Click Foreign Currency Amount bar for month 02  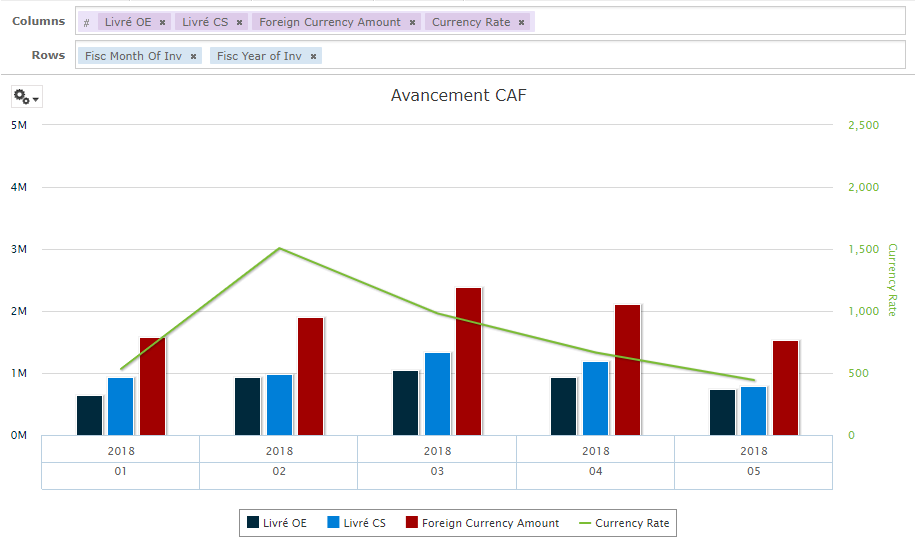click(x=310, y=376)
